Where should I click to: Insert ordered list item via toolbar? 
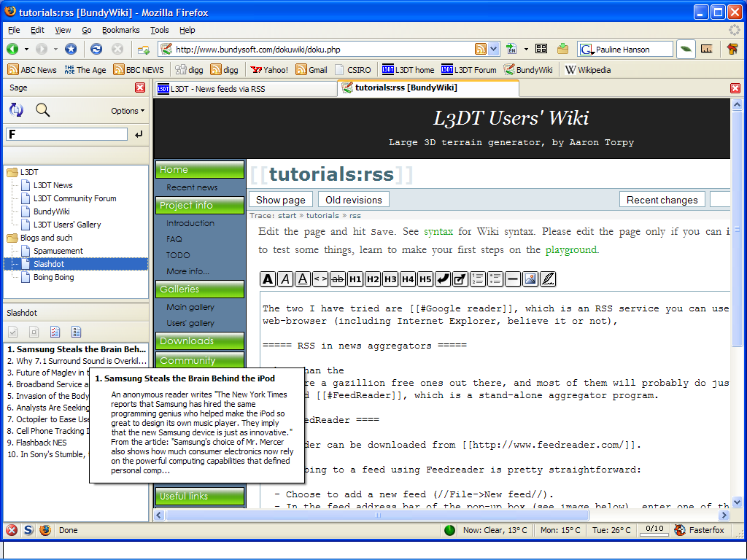point(478,279)
